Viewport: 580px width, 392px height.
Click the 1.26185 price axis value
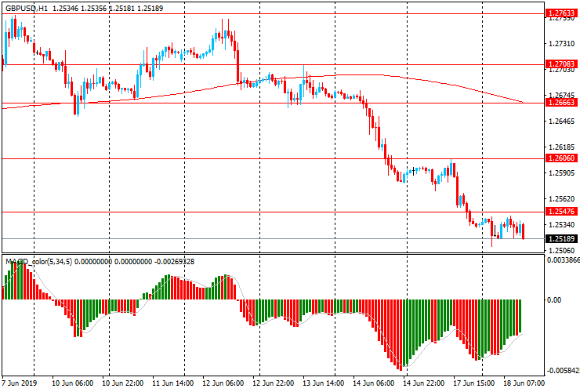561,147
